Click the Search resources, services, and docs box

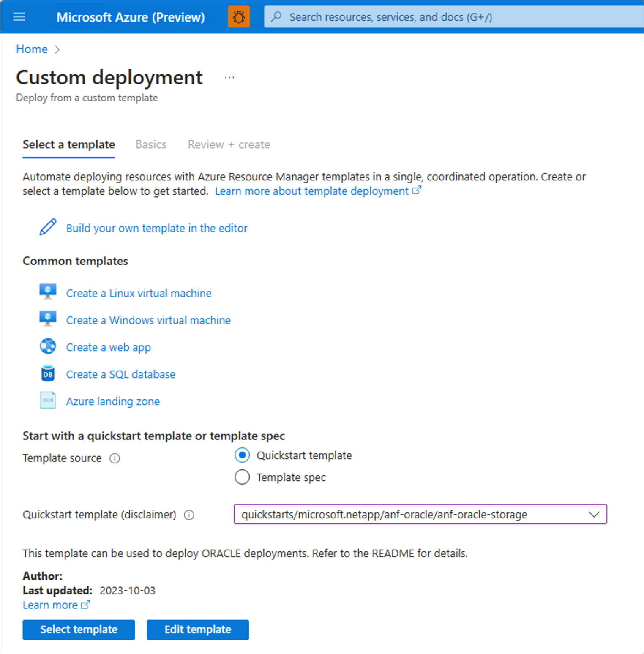point(454,17)
